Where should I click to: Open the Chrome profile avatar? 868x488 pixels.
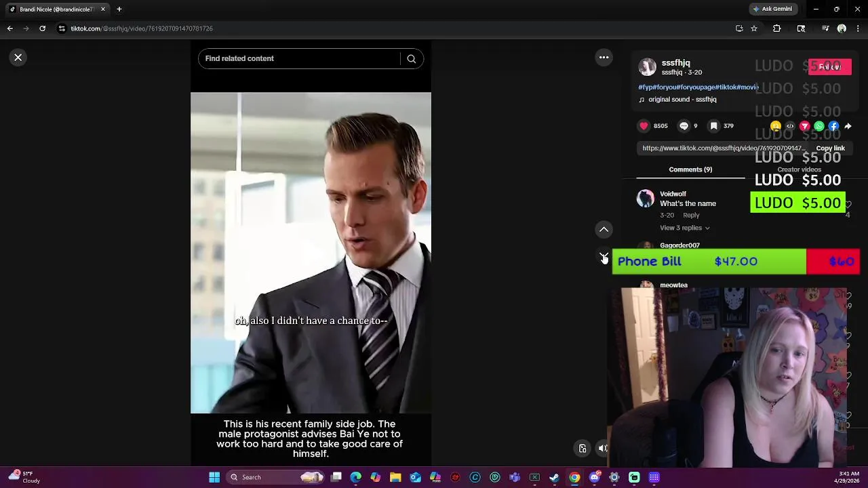[842, 28]
